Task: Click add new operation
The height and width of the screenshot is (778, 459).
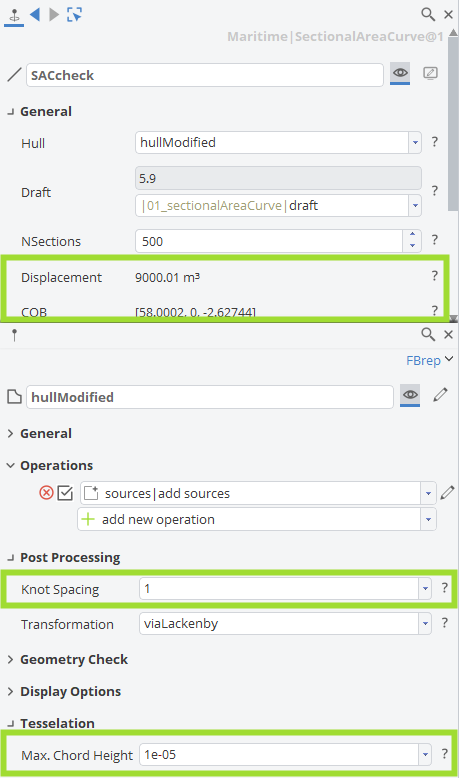Action: pyautogui.click(x=257, y=519)
